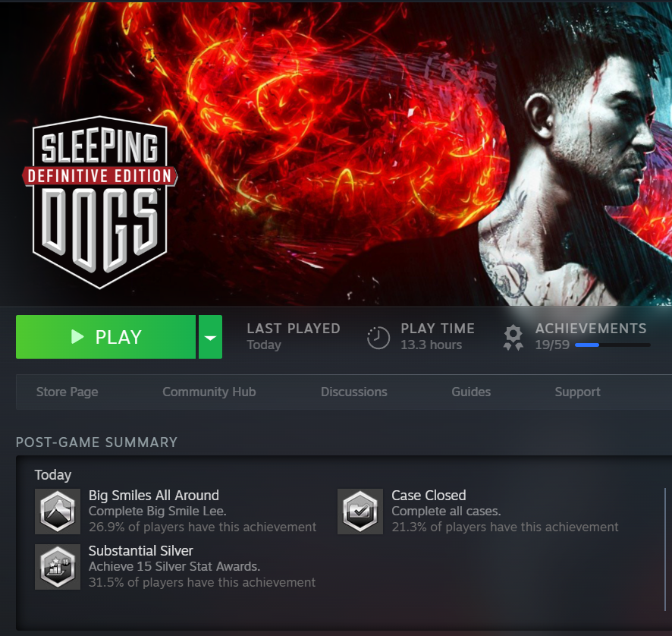Click the green Play button
This screenshot has width=672, height=636.
click(105, 337)
